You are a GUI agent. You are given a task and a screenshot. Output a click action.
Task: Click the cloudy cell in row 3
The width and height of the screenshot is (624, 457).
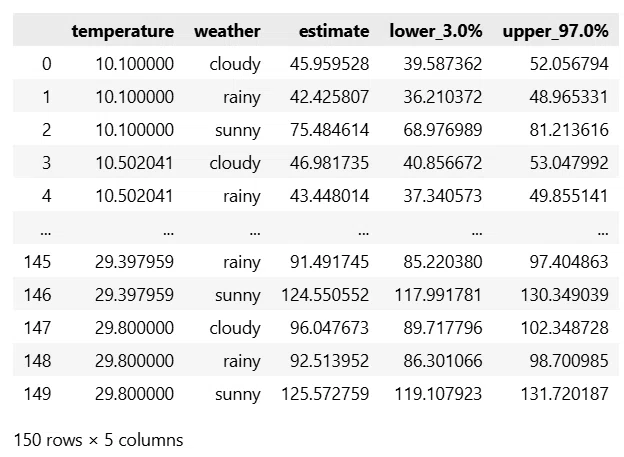click(235, 163)
